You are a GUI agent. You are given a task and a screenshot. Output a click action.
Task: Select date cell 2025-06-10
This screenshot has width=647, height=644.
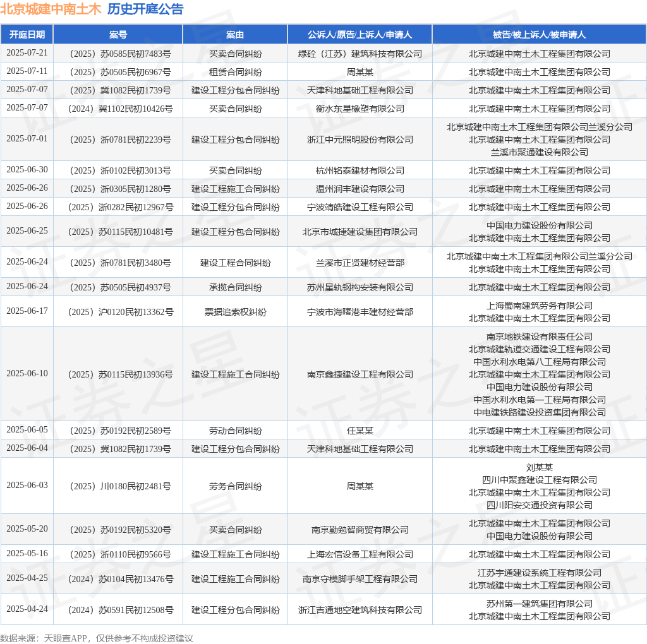(27, 374)
